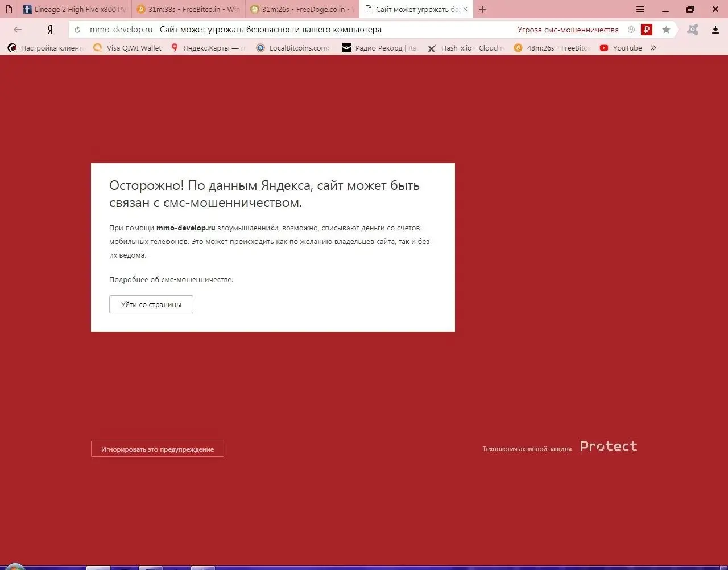Switch to the FreeDoge.co.in tab
Screen dimensions: 728x570
pyautogui.click(x=302, y=10)
